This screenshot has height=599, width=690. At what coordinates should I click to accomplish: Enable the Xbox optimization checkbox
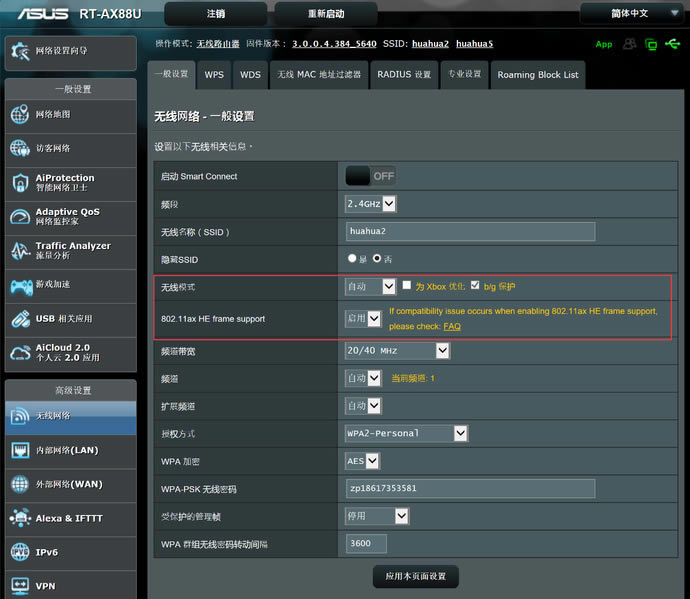(x=407, y=286)
